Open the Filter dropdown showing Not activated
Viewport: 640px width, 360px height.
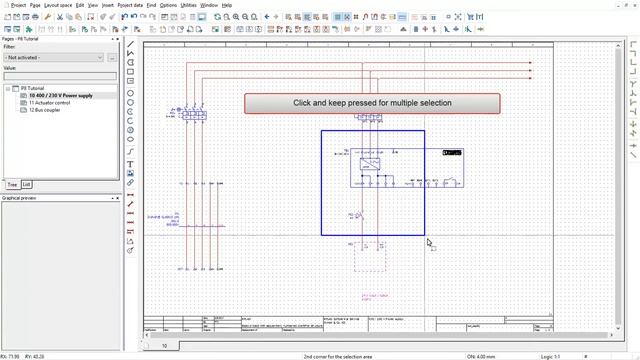tap(53, 58)
